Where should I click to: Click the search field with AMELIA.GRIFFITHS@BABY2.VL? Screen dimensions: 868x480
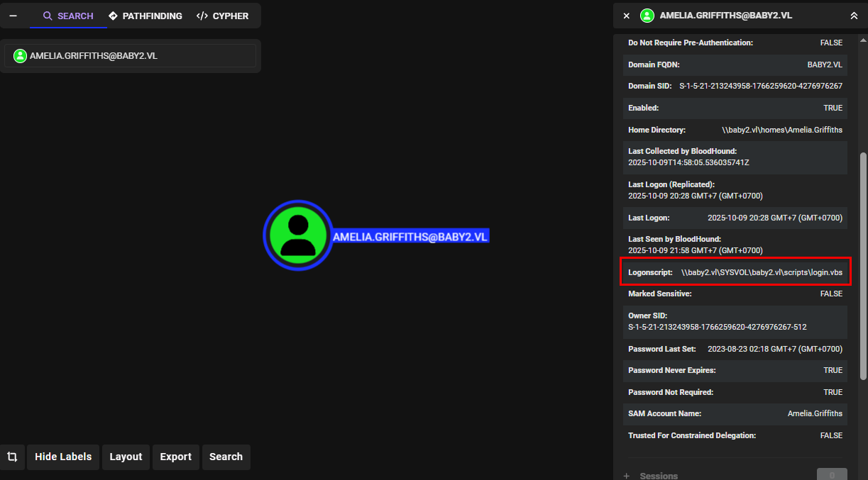(130, 55)
